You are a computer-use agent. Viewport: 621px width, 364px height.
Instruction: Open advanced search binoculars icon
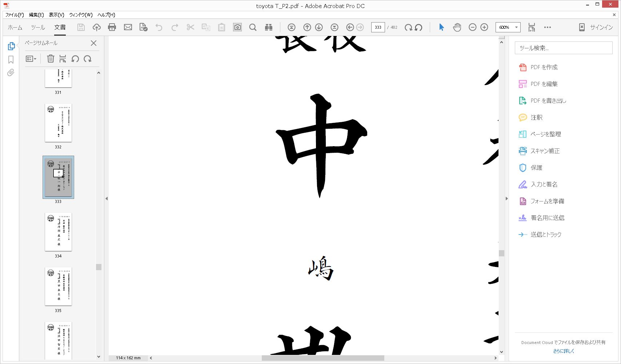[269, 27]
